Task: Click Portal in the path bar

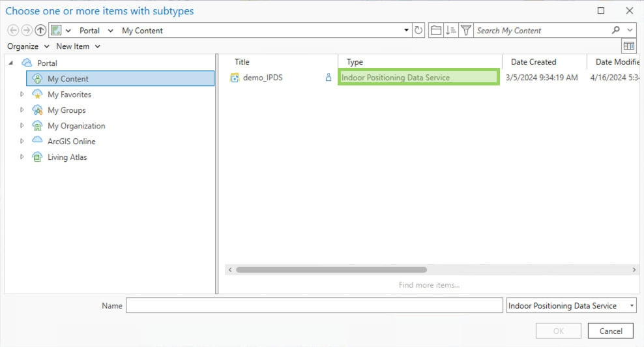Action: click(x=89, y=31)
